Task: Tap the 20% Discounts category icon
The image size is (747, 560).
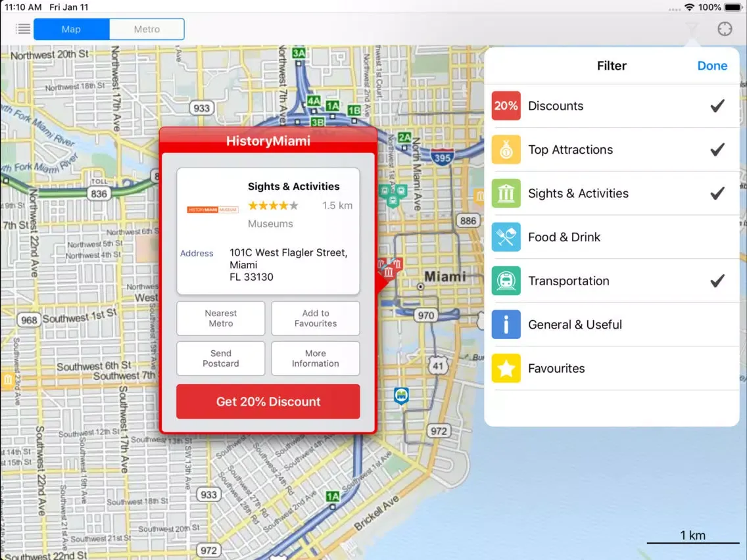Action: point(506,106)
